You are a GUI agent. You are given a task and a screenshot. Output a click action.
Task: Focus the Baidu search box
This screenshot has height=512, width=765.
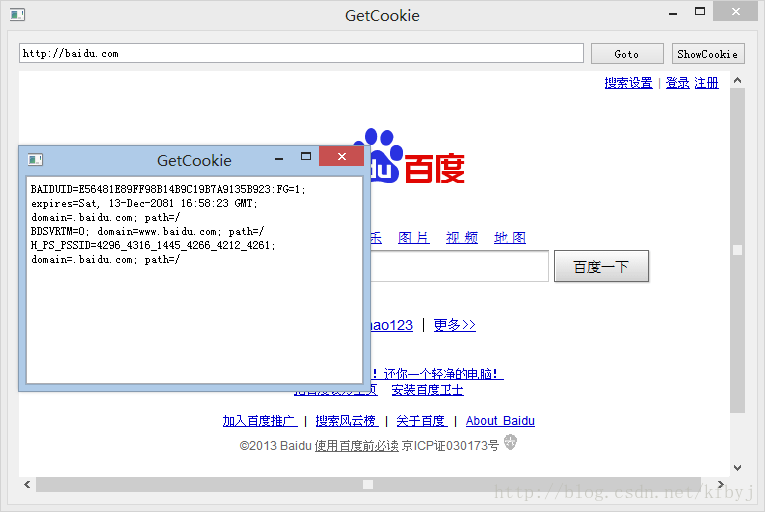coord(460,266)
